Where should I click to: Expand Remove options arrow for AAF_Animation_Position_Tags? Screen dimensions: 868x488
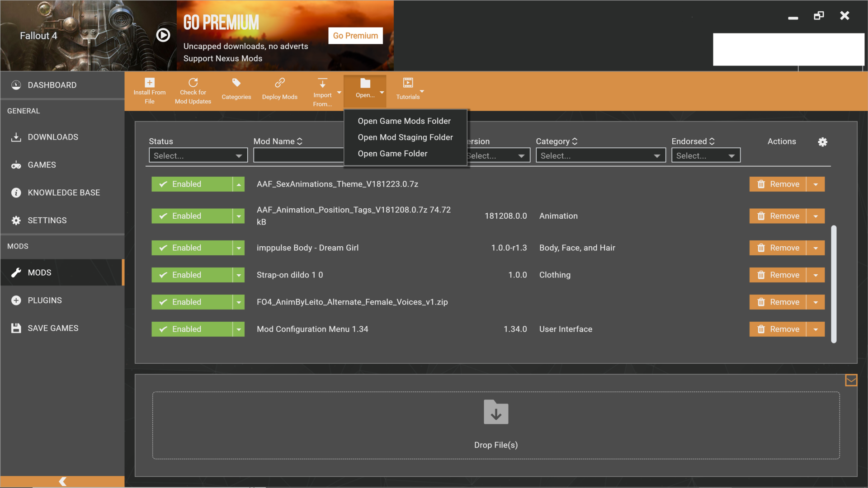click(816, 216)
